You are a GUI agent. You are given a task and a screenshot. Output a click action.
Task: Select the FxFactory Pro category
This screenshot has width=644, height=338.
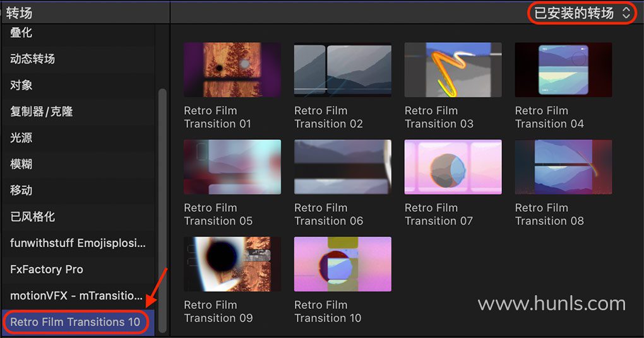[47, 269]
